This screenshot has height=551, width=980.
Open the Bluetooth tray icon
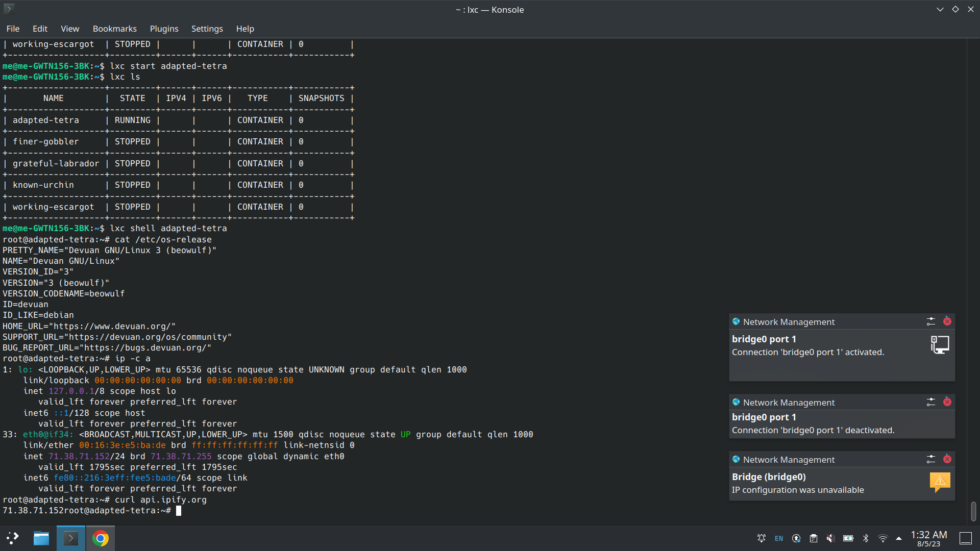pyautogui.click(x=866, y=538)
